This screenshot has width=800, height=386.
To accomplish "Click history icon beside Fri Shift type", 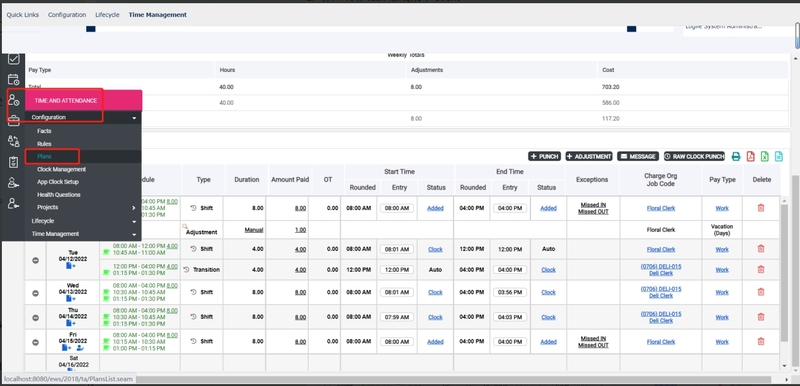I will coord(193,341).
